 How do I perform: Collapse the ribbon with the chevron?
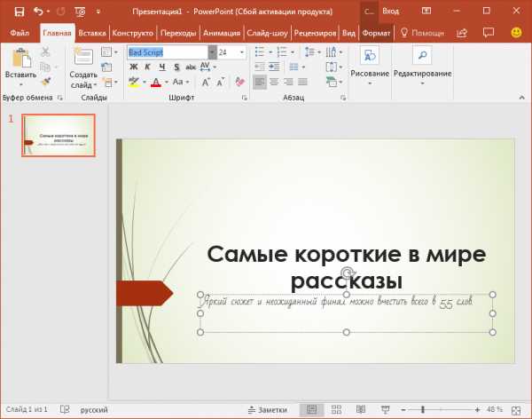click(x=522, y=98)
